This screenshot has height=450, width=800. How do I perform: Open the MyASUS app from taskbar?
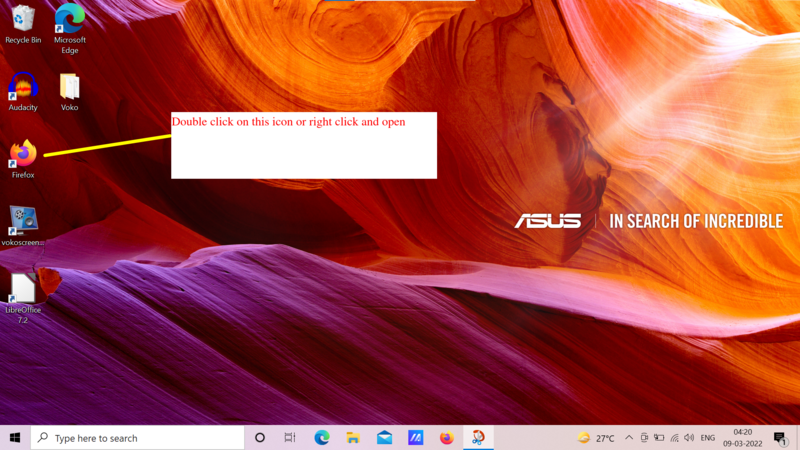coord(415,438)
